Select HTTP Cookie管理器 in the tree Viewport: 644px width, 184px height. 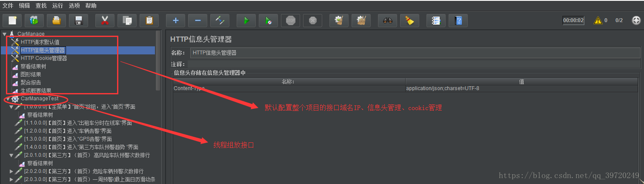(x=44, y=58)
